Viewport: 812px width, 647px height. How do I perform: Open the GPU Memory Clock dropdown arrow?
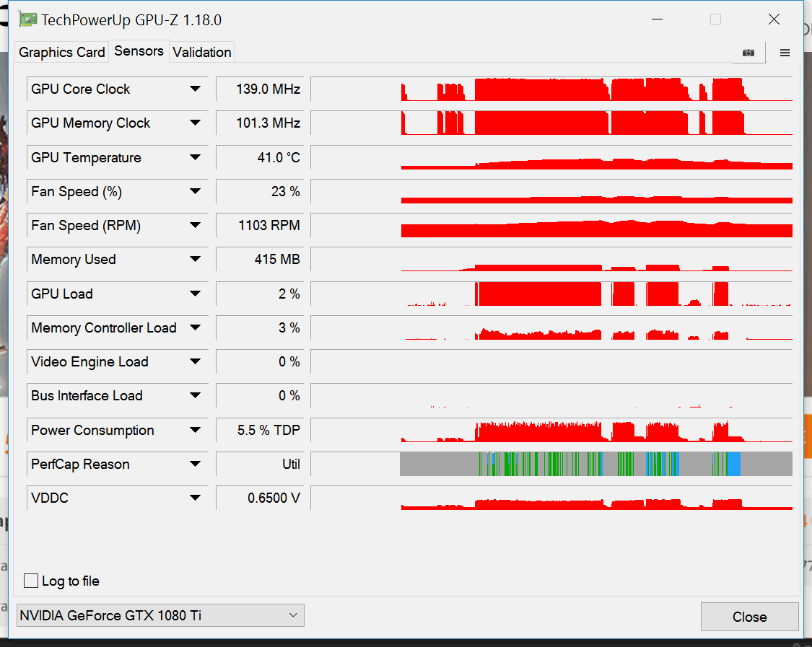tap(195, 123)
